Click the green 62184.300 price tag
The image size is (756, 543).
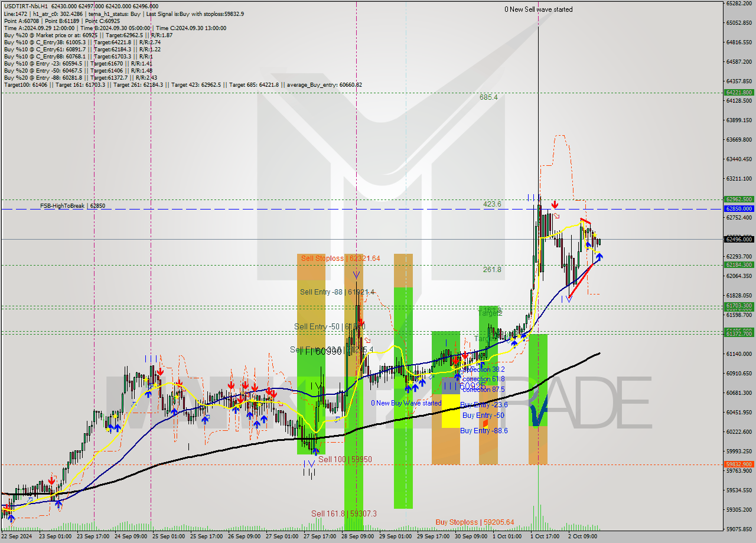click(738, 265)
